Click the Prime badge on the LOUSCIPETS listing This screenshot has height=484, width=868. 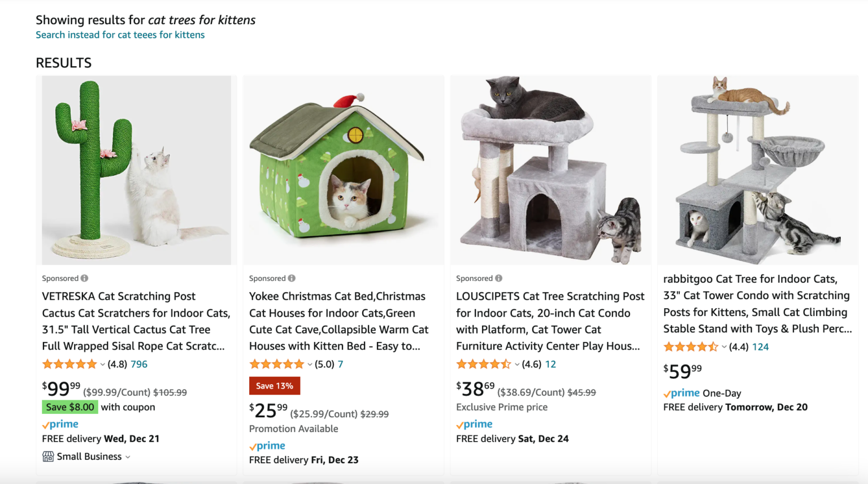474,423
